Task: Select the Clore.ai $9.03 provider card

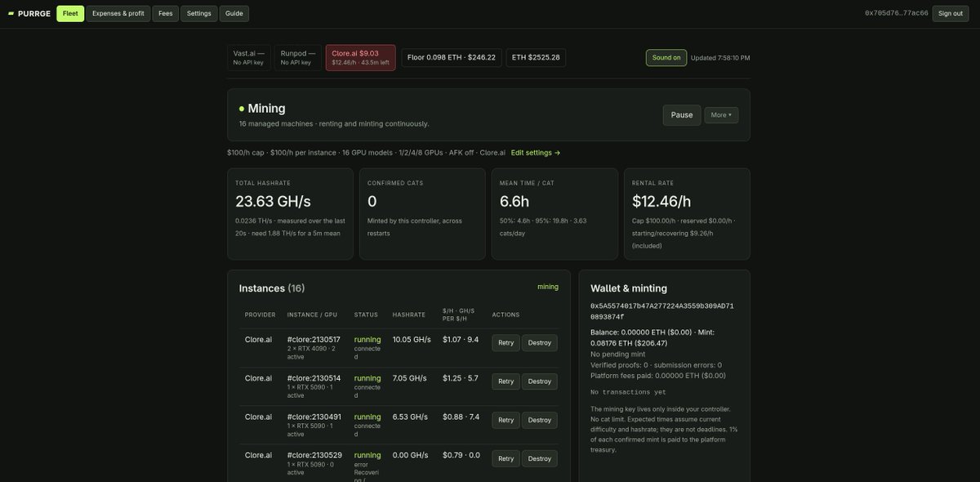Action: click(361, 57)
